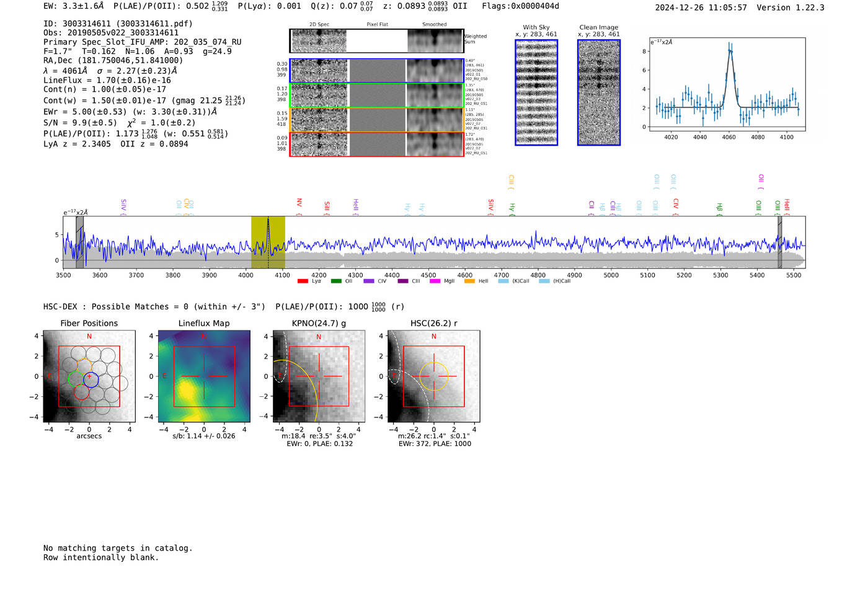The height and width of the screenshot is (591, 868).
Task: Click the orange fiber circle in Fiber Positions
Action: 84,365
